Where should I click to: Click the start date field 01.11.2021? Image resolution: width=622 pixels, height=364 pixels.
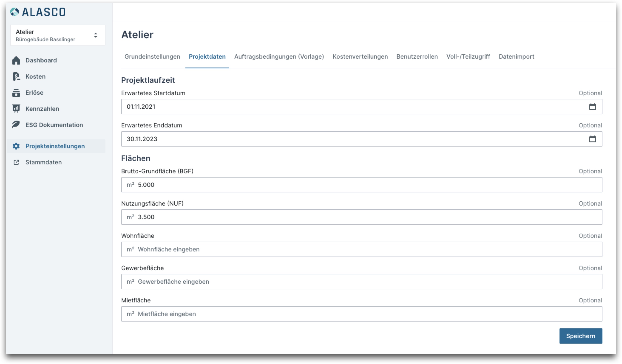coord(362,107)
